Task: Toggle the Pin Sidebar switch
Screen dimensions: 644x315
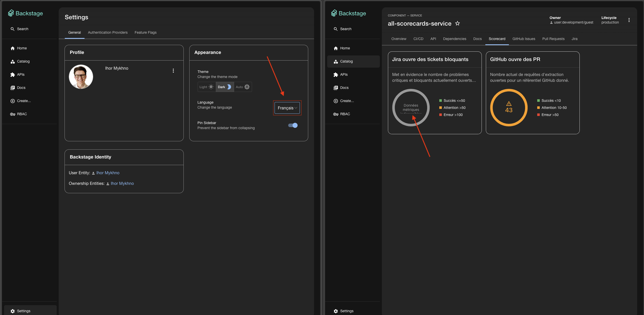Action: coord(293,125)
